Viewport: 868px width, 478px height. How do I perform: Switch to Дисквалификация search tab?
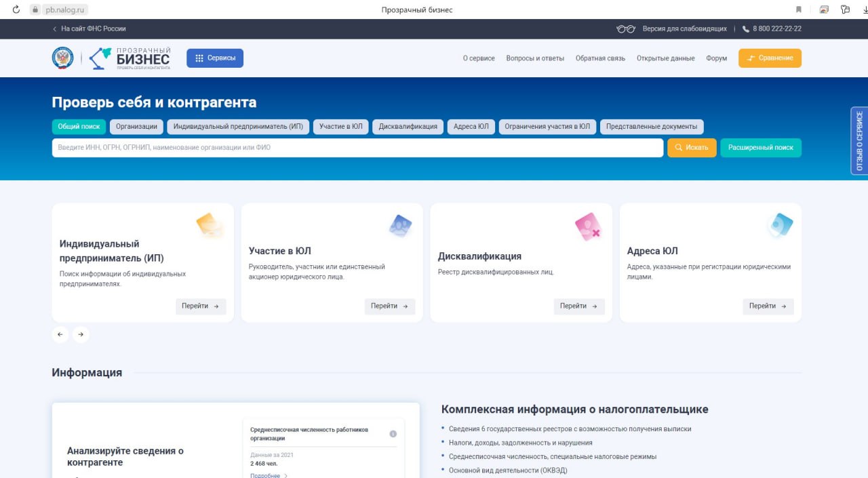pyautogui.click(x=408, y=127)
